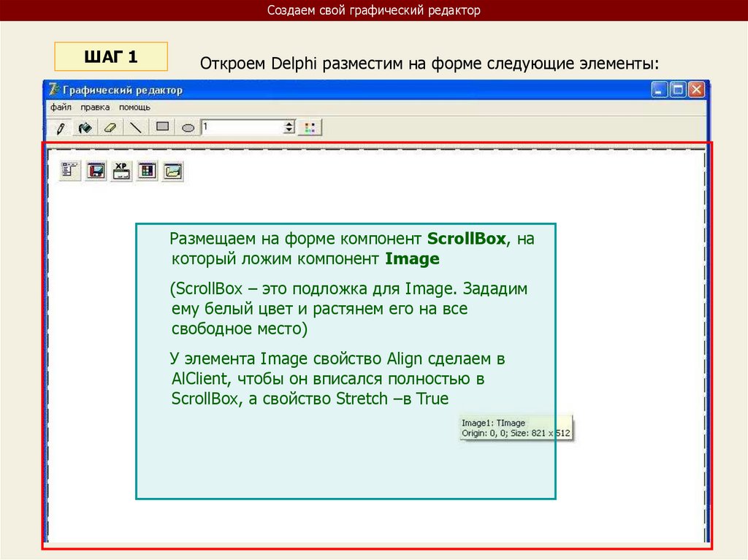Open the помощь menu
Image resolution: width=748 pixels, height=560 pixels.
(134, 107)
